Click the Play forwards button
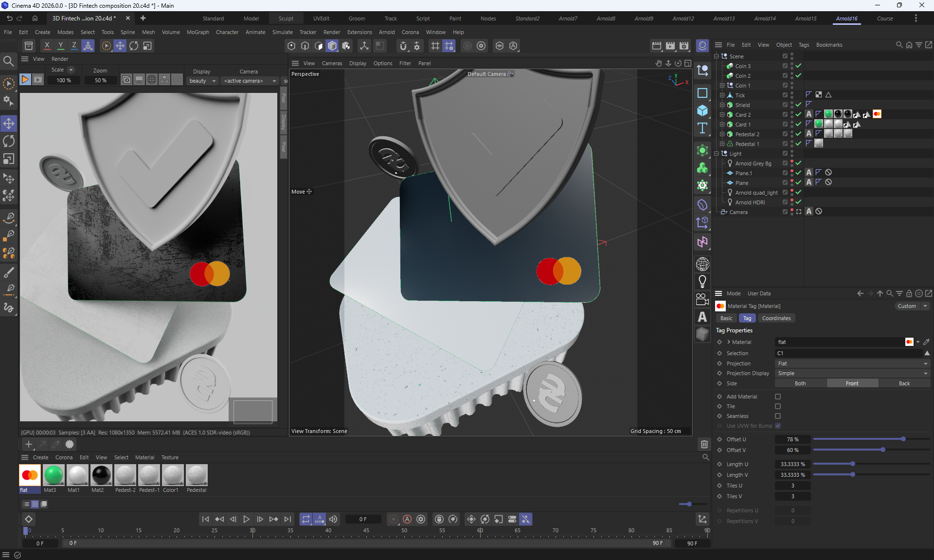934x560 pixels. click(x=246, y=519)
